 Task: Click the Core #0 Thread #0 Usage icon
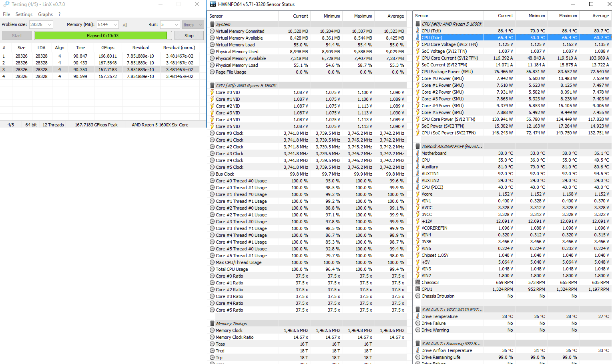point(212,181)
